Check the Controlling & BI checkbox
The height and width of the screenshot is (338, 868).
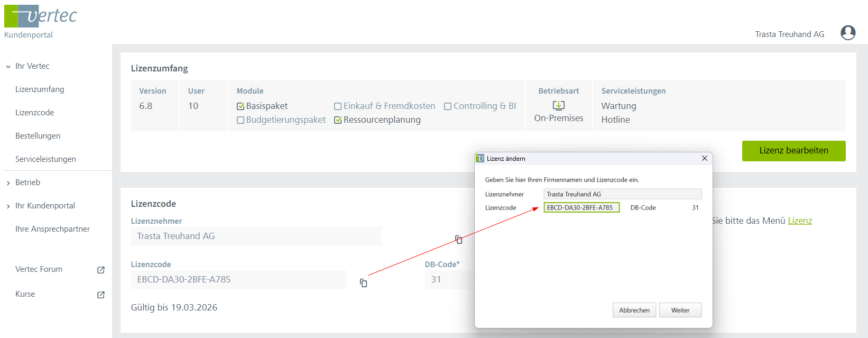pos(448,106)
